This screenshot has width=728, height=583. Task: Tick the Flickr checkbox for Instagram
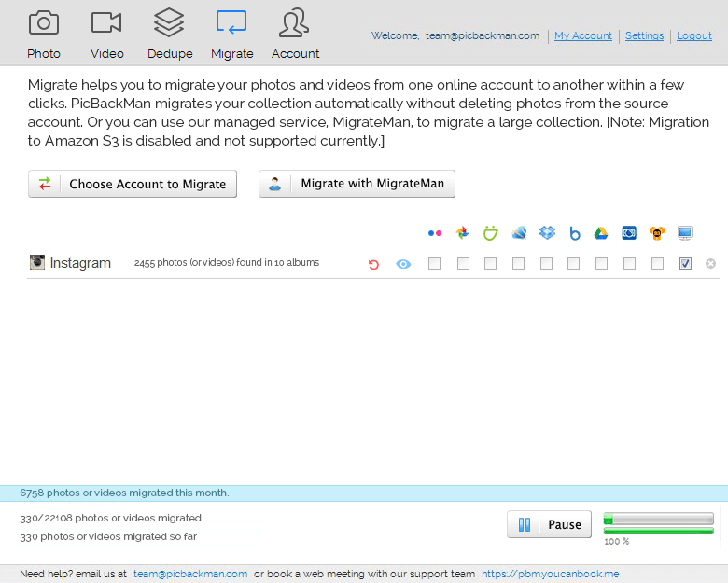pos(435,264)
